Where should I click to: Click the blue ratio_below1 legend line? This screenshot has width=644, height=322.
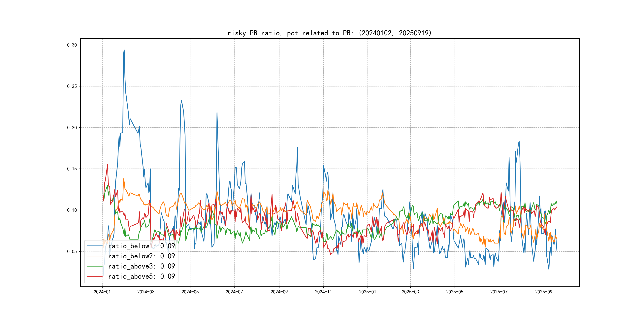pyautogui.click(x=94, y=246)
